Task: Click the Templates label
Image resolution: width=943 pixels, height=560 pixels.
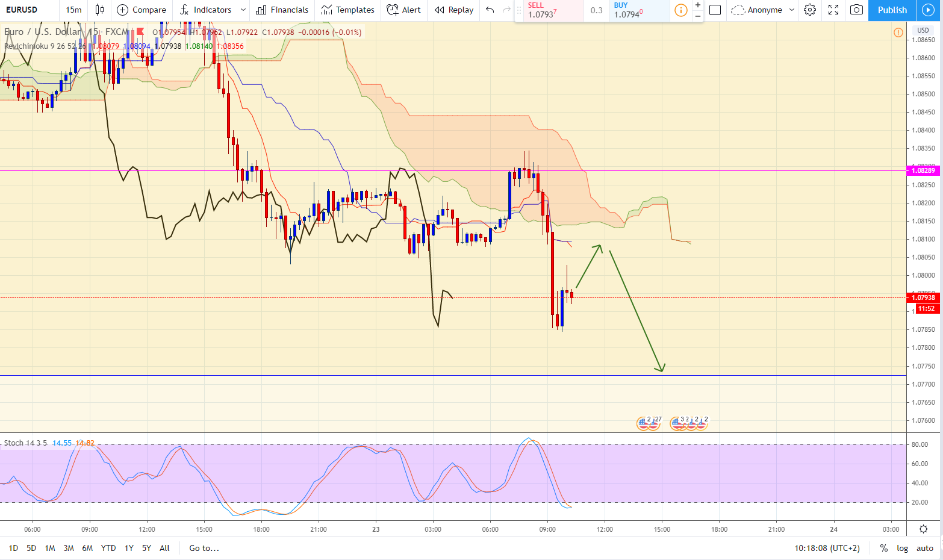Action: click(355, 10)
